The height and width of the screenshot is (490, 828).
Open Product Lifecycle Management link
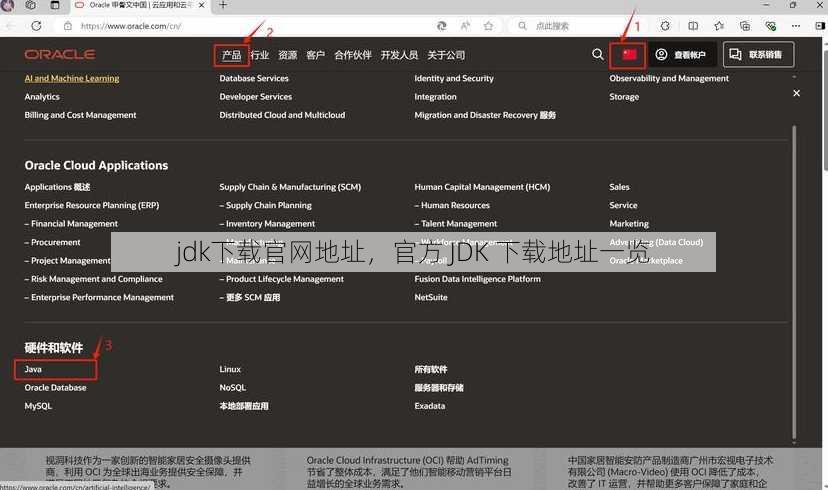[281, 279]
